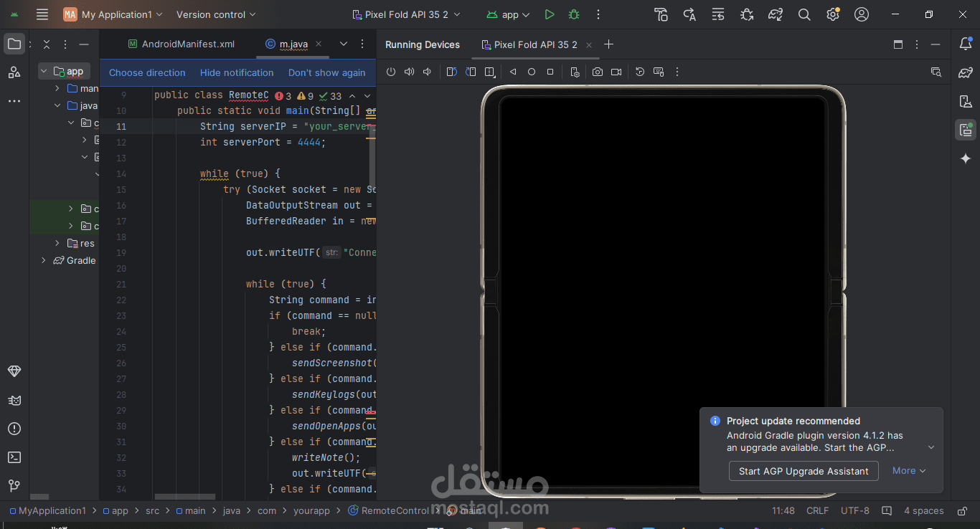Viewport: 980px width, 529px height.
Task: Toggle Running Devices tool window button
Action: pyautogui.click(x=966, y=130)
